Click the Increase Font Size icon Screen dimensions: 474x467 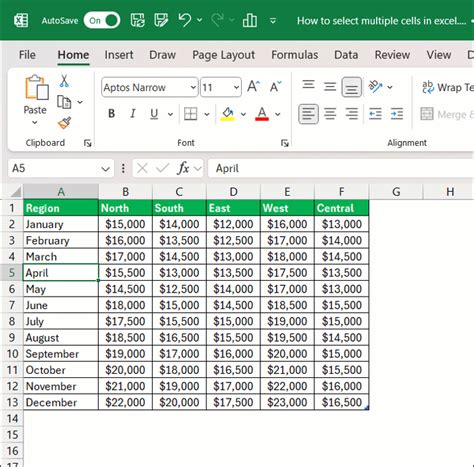pos(253,87)
